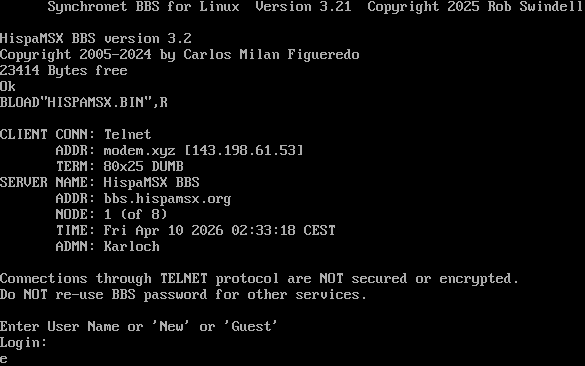585x366 pixels.
Task: Click the 23414 Bytes free line
Action: click(x=64, y=71)
